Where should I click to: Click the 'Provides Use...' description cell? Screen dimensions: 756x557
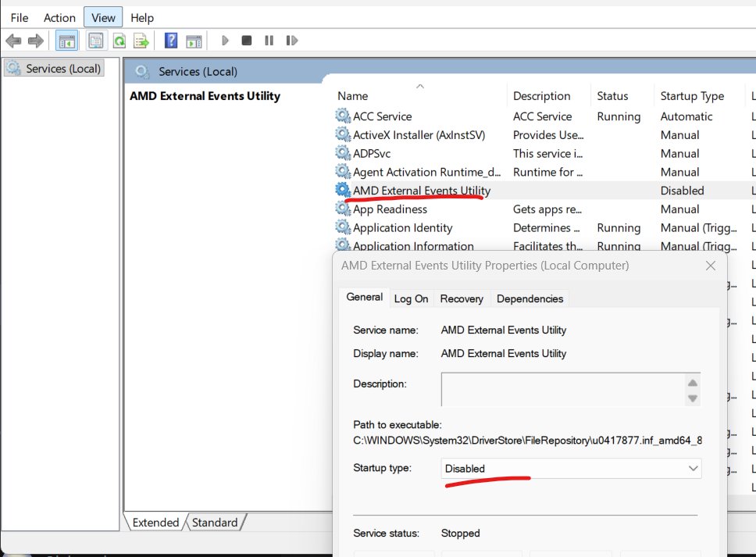coord(548,135)
